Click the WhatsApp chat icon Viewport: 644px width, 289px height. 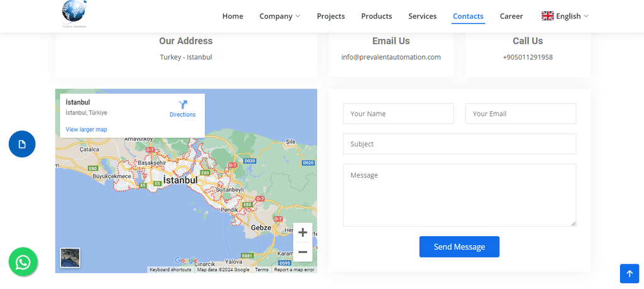pos(23,262)
